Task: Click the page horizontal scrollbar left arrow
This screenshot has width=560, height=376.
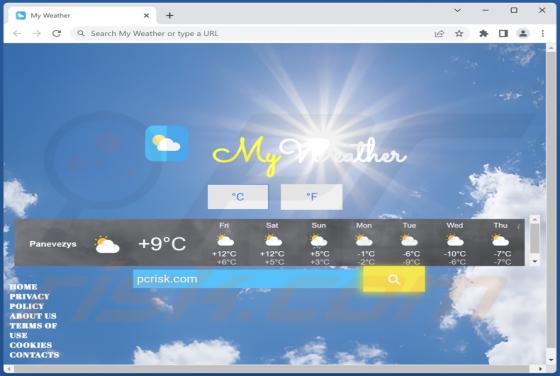Action: tap(9, 369)
